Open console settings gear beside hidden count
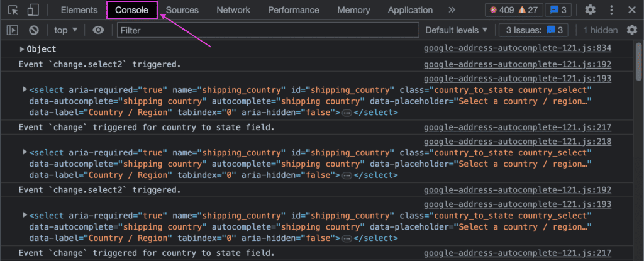Image resolution: width=644 pixels, height=261 pixels. coord(631,30)
